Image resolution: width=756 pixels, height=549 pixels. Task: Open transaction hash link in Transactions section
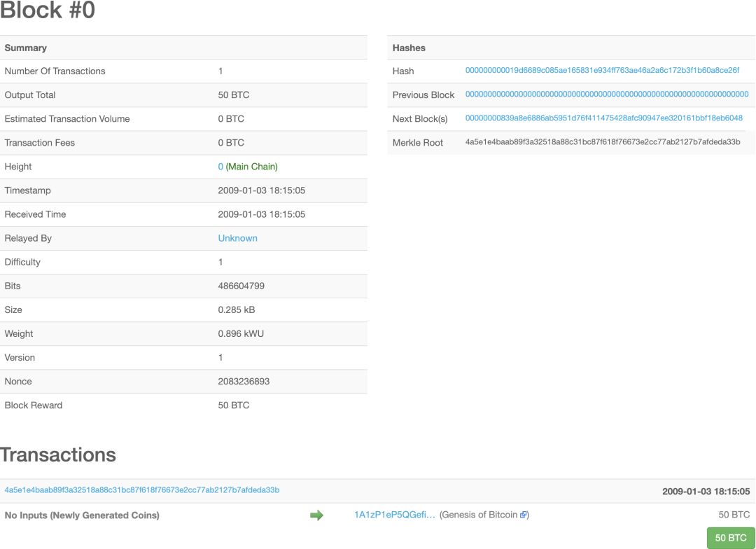point(141,490)
